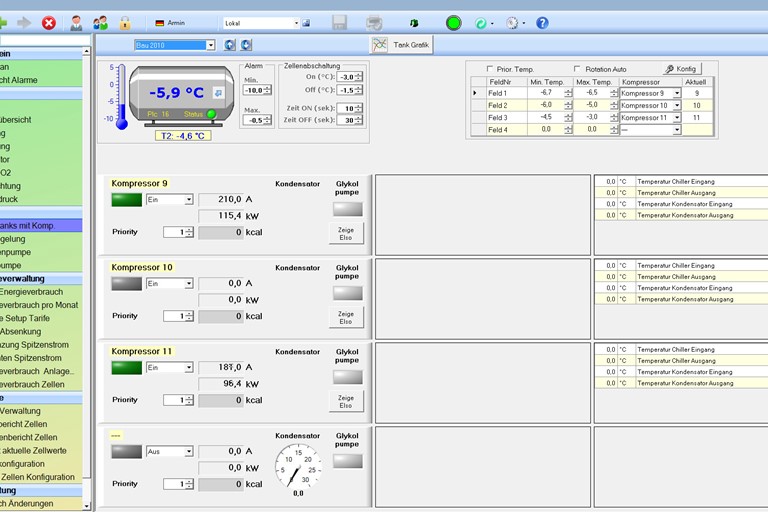This screenshot has width=768, height=512.
Task: Click the printer icon in the toolbar
Action: tap(374, 22)
